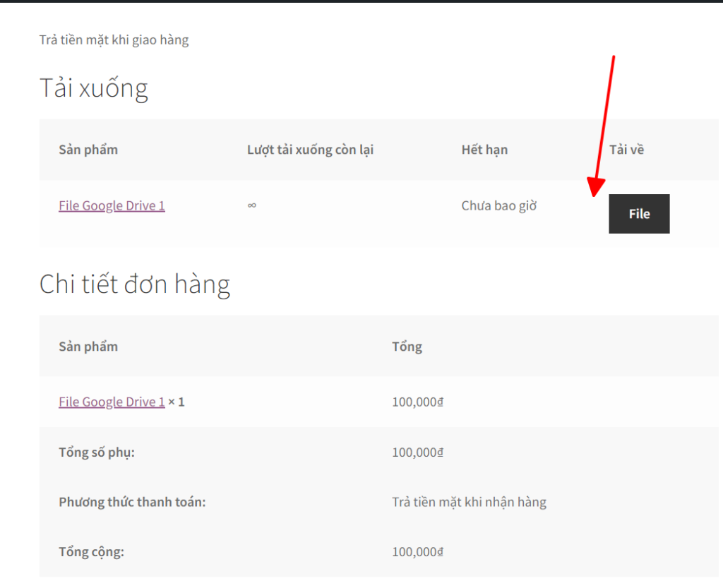Click the "Chưa bao giờ" expiry value
The height and width of the screenshot is (588, 723).
pos(498,206)
